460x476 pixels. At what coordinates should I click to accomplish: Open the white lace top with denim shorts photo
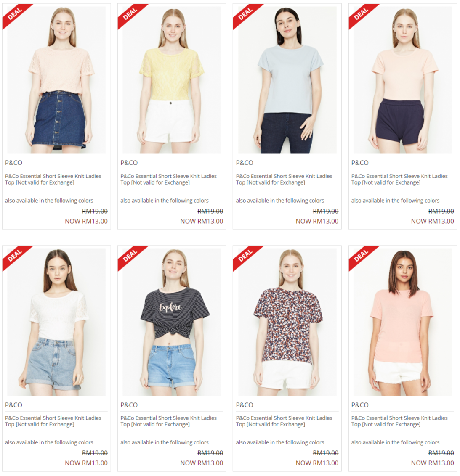[56, 322]
